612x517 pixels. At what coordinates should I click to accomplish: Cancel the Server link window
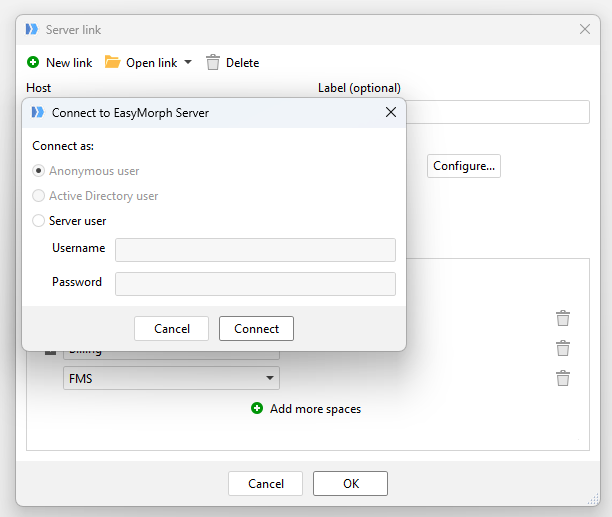tap(265, 483)
